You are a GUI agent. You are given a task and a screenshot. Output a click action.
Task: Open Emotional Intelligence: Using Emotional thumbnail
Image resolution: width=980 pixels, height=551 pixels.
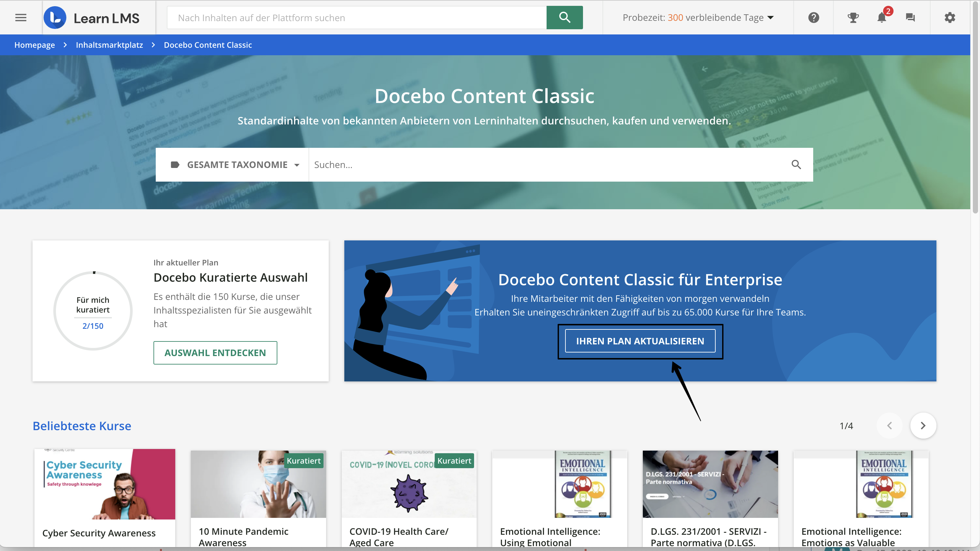(560, 484)
